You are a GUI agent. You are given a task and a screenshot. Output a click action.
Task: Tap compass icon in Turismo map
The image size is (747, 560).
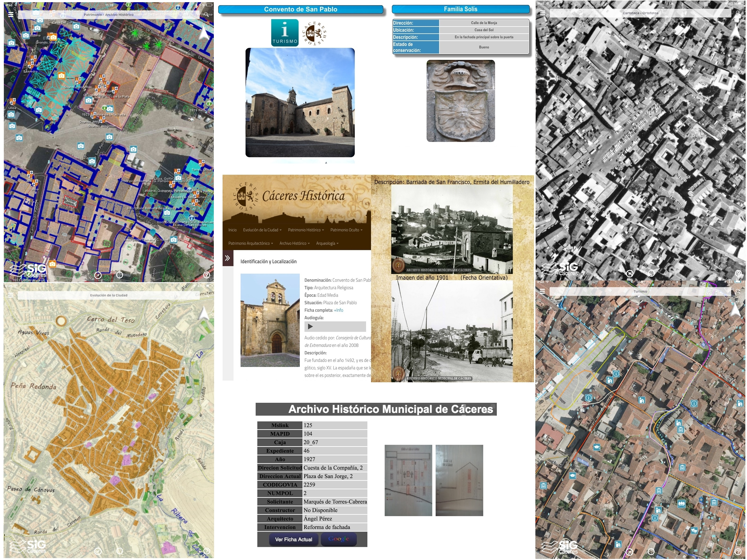pos(629,552)
